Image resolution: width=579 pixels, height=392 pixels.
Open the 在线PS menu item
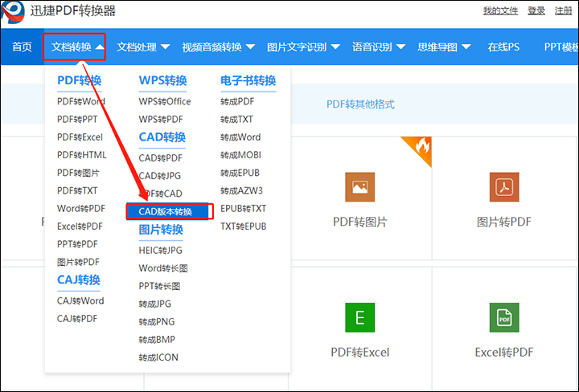pos(503,47)
